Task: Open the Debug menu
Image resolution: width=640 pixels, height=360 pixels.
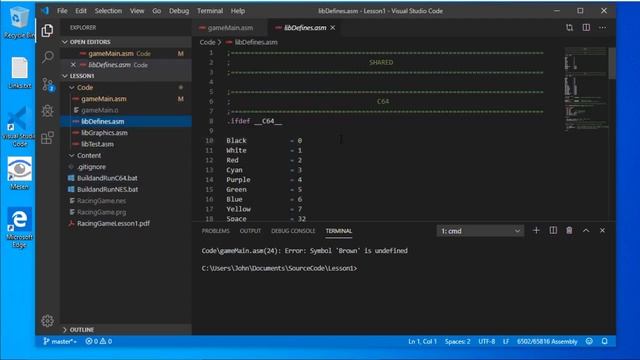Action: tap(179, 11)
